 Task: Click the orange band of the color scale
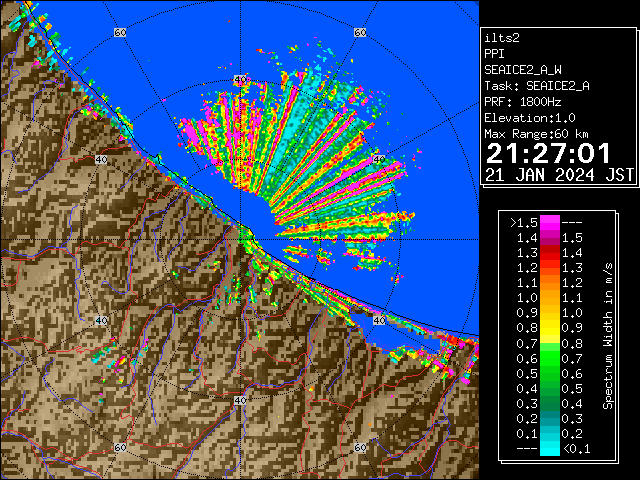click(549, 290)
